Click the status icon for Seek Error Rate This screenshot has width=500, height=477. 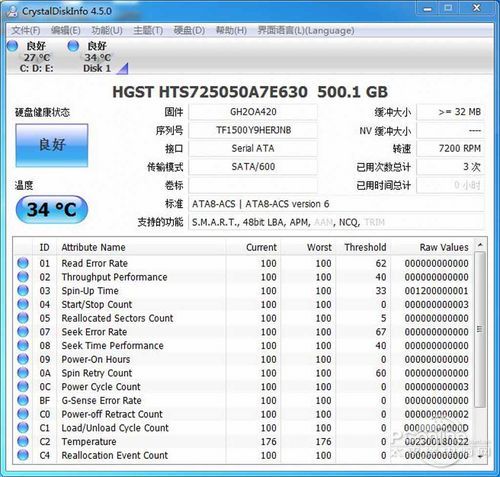tap(23, 332)
